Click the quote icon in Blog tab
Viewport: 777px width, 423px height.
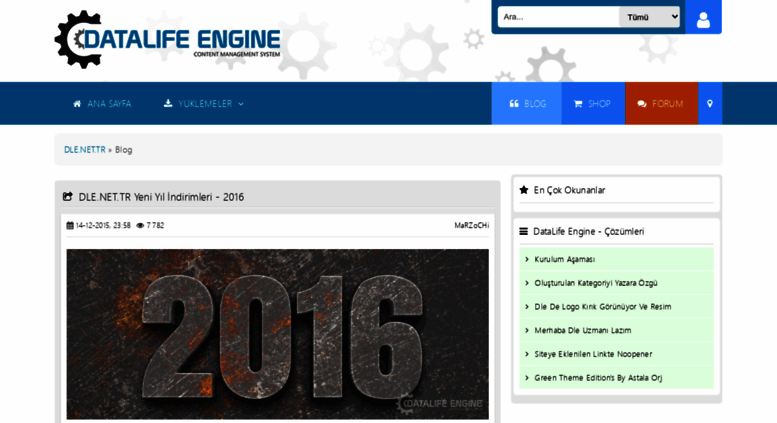coord(514,104)
